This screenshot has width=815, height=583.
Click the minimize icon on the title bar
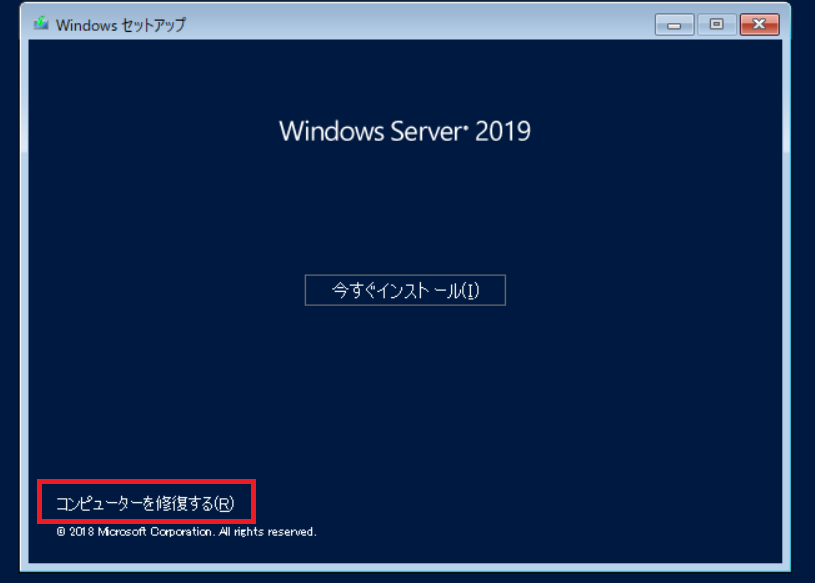pos(673,24)
